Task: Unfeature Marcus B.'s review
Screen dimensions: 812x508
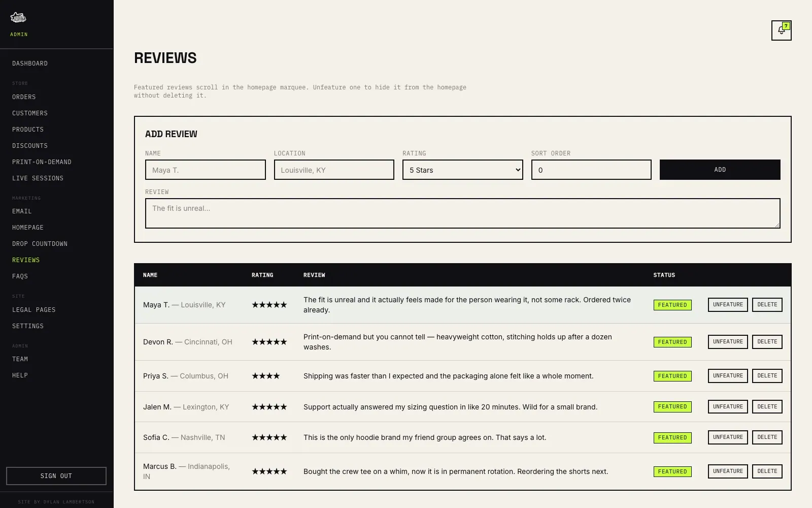Action: click(x=728, y=471)
